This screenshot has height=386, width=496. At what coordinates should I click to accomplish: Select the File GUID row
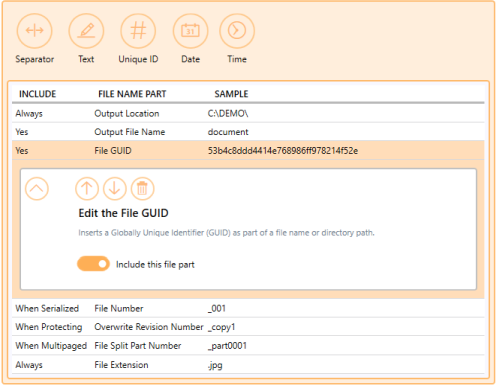point(248,150)
